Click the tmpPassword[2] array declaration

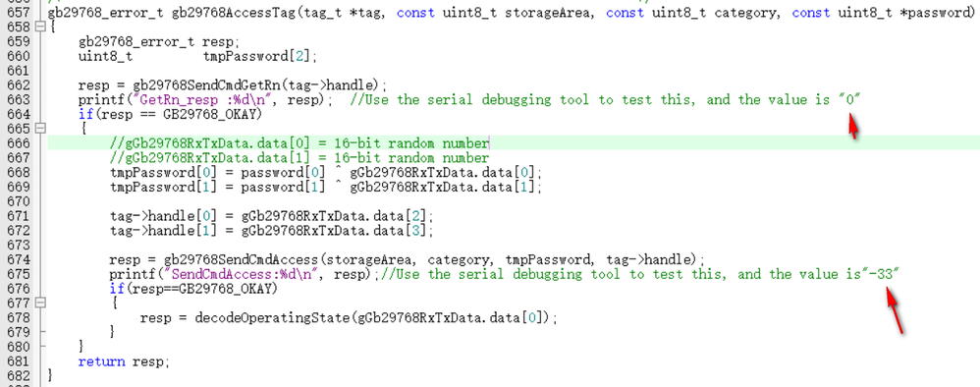click(260, 56)
